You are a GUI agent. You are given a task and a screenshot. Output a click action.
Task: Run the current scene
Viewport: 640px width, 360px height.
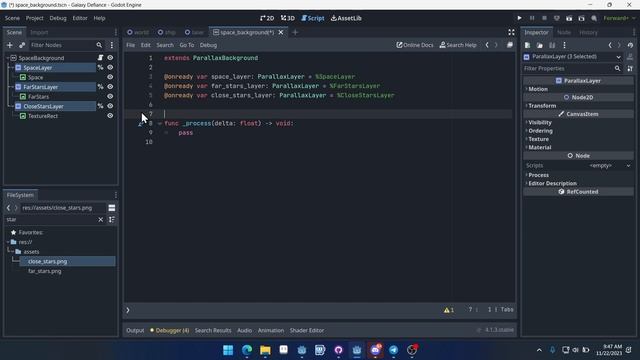point(569,18)
